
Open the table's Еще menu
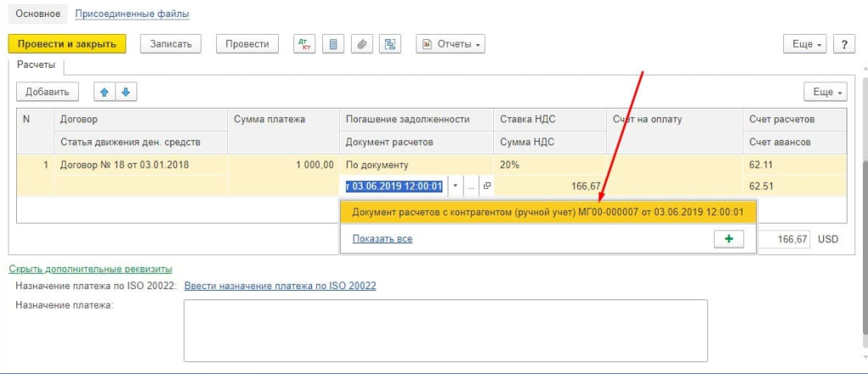tap(825, 92)
